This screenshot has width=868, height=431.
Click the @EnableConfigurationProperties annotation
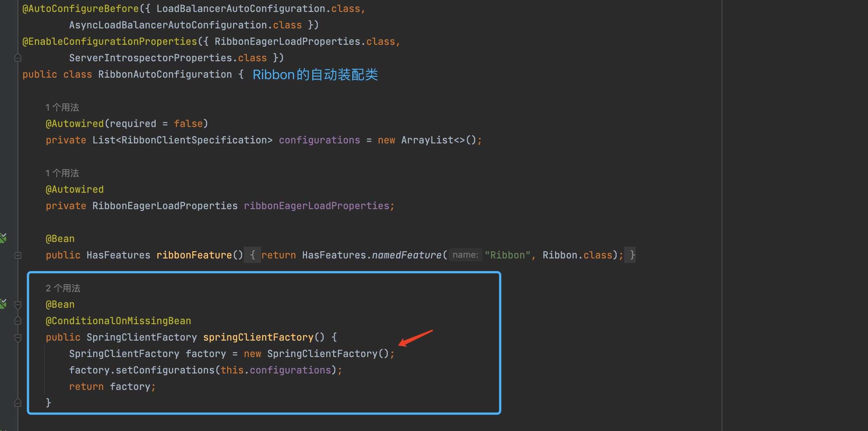[x=110, y=41]
